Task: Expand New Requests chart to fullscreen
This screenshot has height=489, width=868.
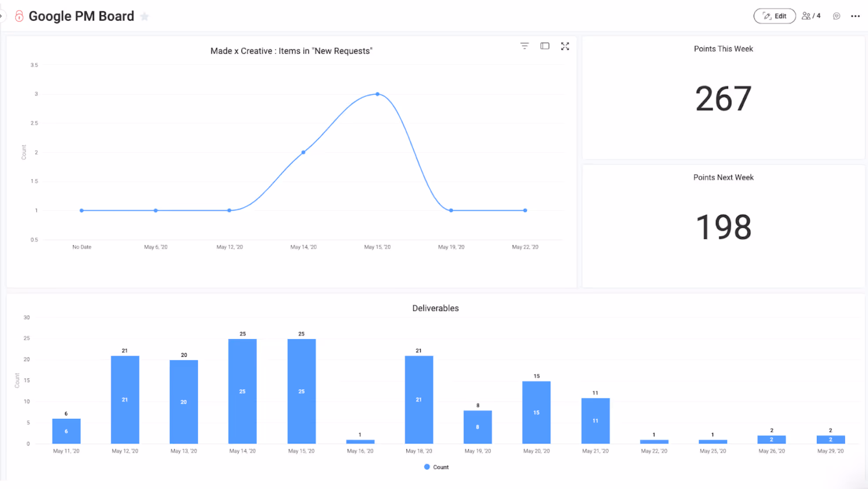Action: pyautogui.click(x=565, y=46)
